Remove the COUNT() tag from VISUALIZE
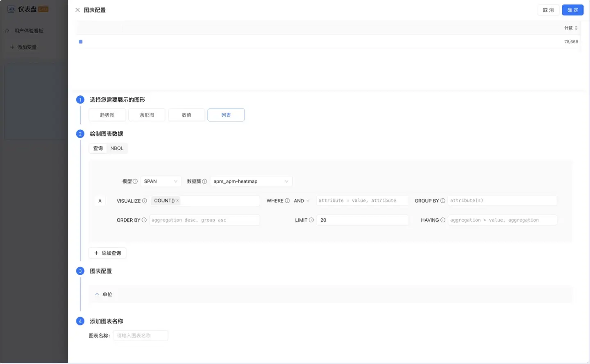 (177, 201)
